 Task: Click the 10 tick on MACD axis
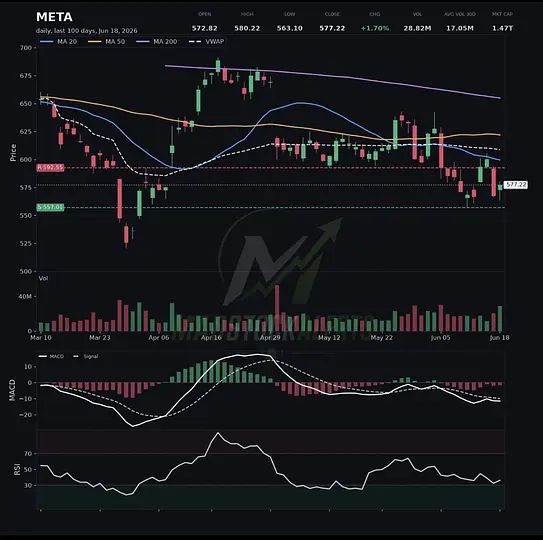28,366
